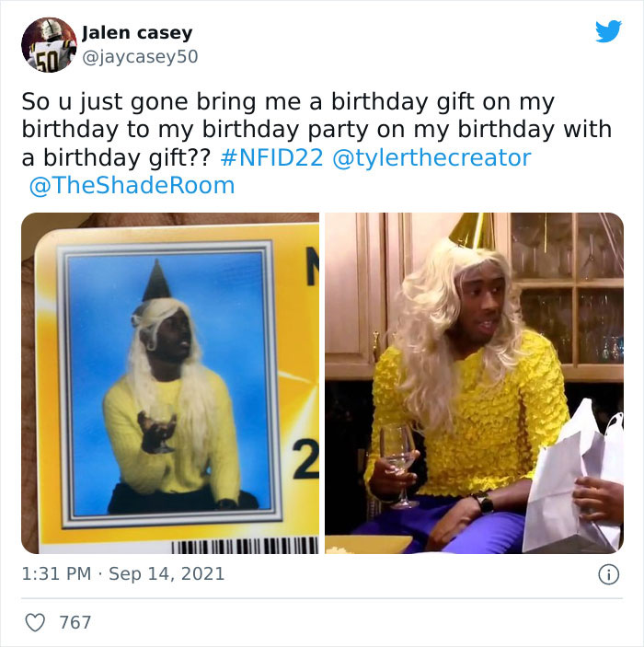Image resolution: width=644 pixels, height=647 pixels.
Task: Click the 767 likes count
Action: tap(75, 622)
